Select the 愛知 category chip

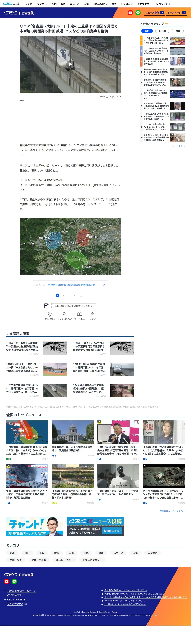(57, 553)
